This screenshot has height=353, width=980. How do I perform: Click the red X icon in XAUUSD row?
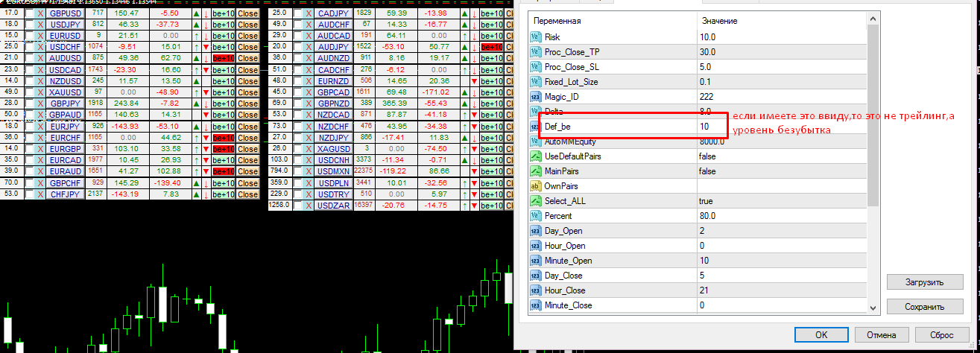pyautogui.click(x=39, y=92)
